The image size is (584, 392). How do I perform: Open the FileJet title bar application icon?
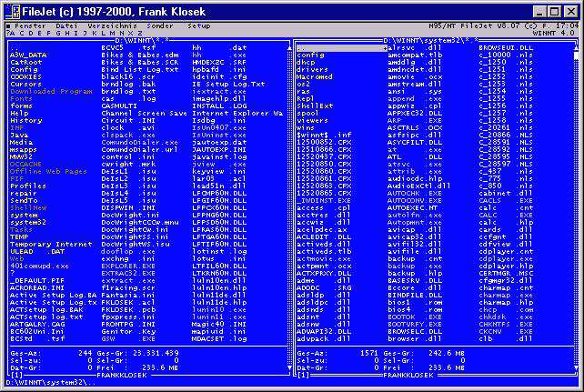pyautogui.click(x=13, y=11)
